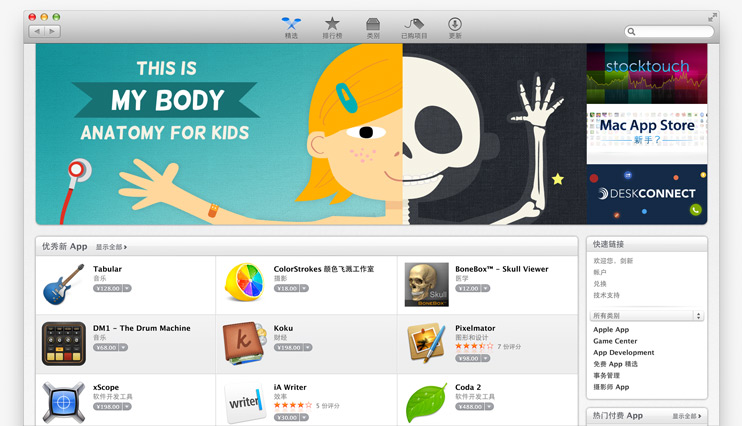Viewport: 742px width, 426px height.
Task: Open the ColorStrokes lemon icon
Action: [244, 283]
